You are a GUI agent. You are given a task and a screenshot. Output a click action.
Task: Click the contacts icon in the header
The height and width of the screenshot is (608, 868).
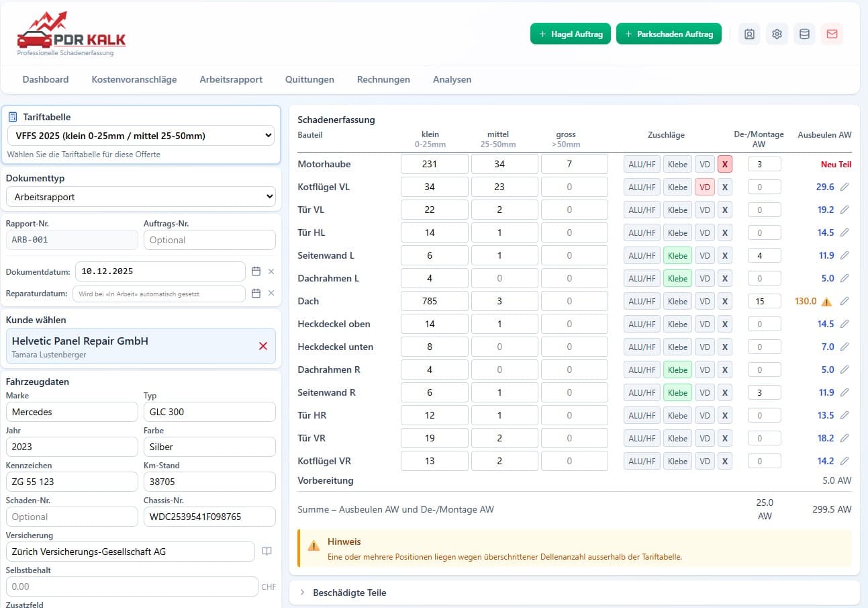pos(749,34)
